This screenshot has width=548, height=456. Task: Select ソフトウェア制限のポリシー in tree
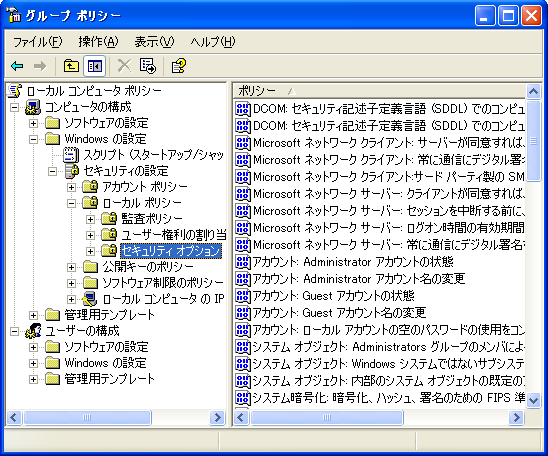163,283
